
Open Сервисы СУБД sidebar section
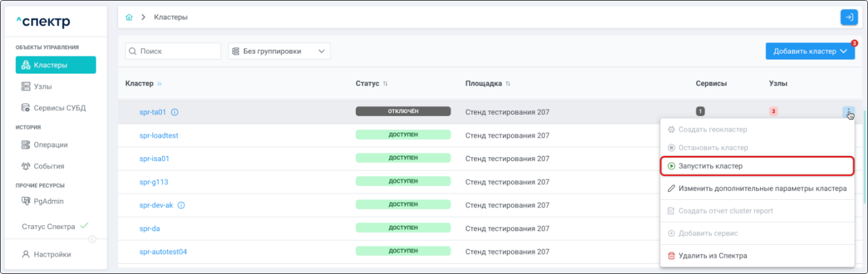click(59, 108)
